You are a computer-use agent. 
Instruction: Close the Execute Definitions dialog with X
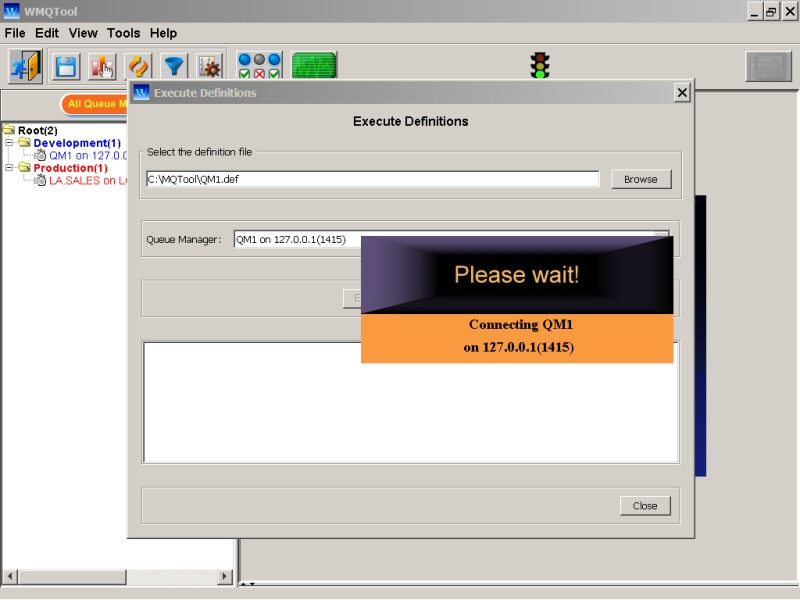[682, 93]
